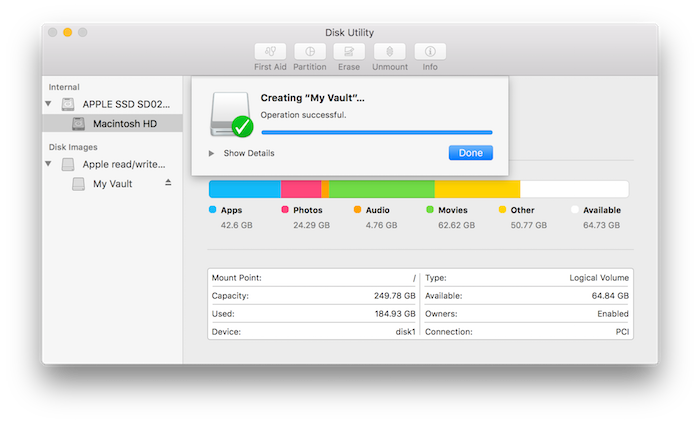Click the 64.73 GB Available value

click(x=601, y=225)
